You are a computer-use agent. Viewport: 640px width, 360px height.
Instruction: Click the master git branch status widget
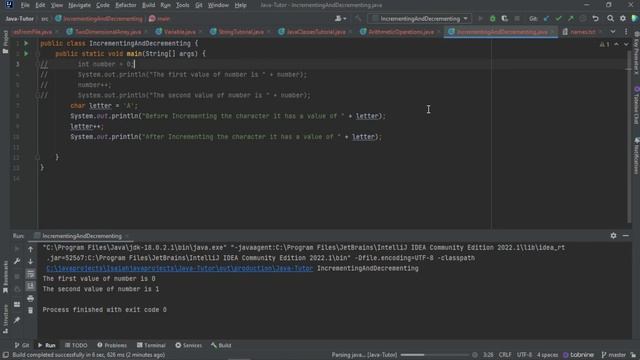pyautogui.click(x=613, y=355)
